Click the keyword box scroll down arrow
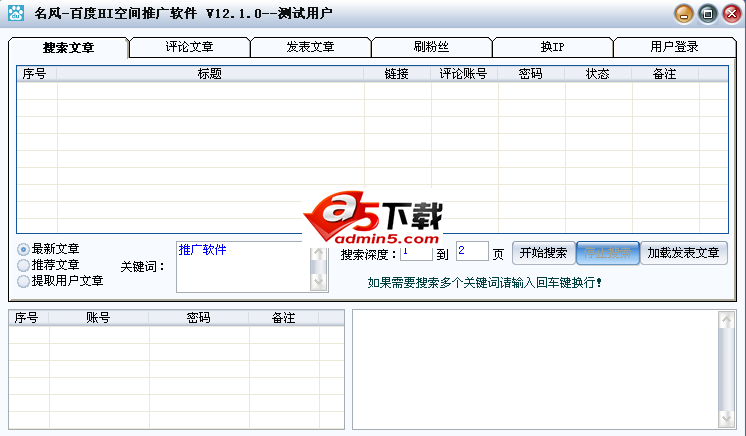 (318, 282)
